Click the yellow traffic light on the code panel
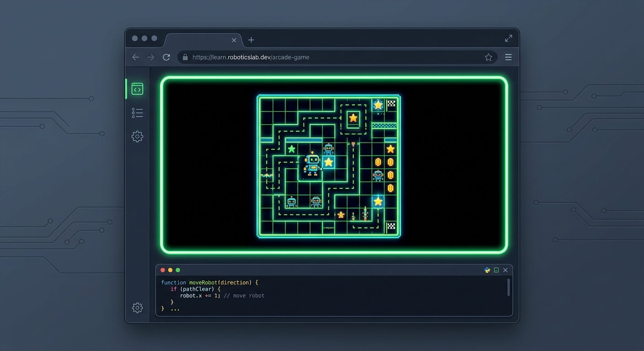 pyautogui.click(x=170, y=270)
